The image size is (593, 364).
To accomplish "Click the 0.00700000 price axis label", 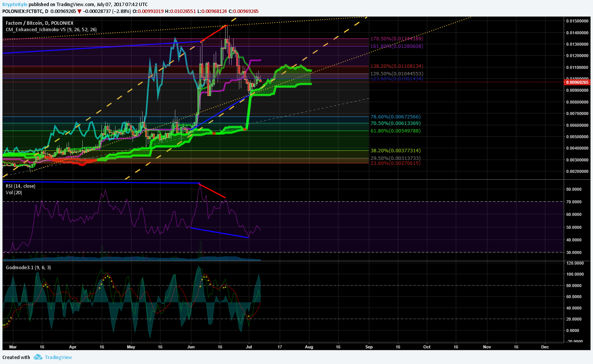I will coord(577,114).
